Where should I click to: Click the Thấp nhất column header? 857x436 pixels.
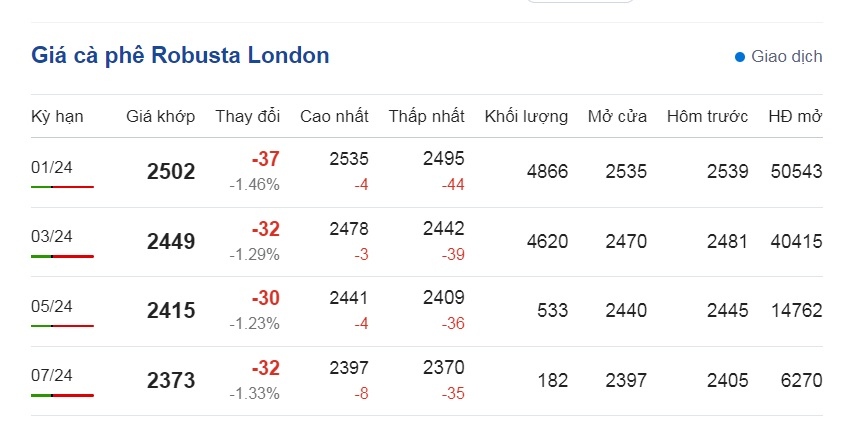click(427, 116)
